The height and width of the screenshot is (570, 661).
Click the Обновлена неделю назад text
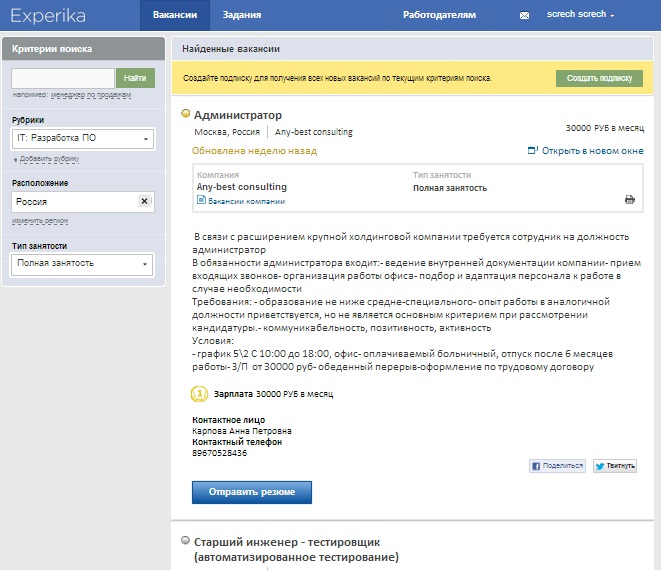click(x=254, y=151)
